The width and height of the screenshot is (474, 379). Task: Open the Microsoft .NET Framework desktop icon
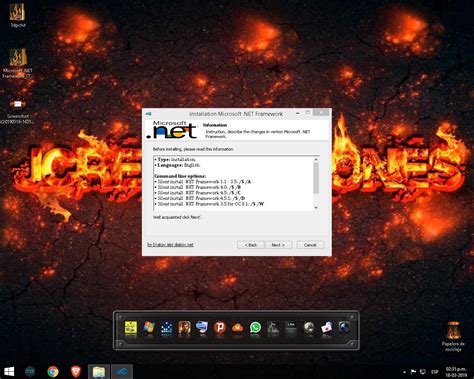(17, 63)
